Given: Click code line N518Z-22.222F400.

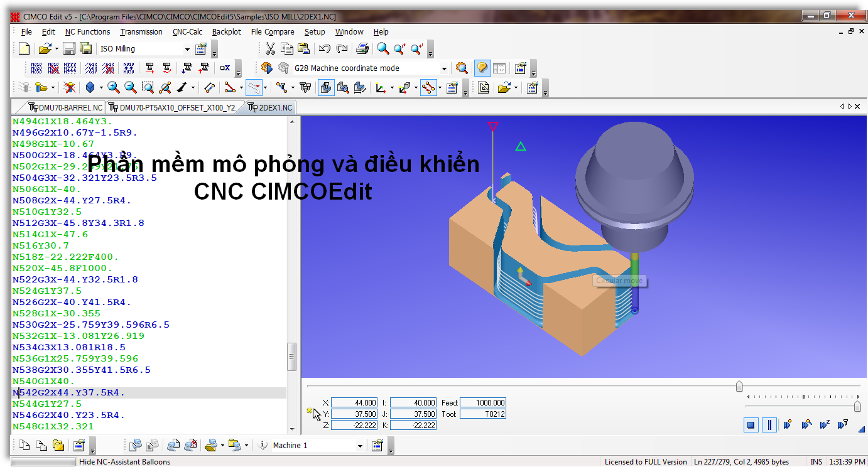Looking at the screenshot, I should (x=66, y=257).
